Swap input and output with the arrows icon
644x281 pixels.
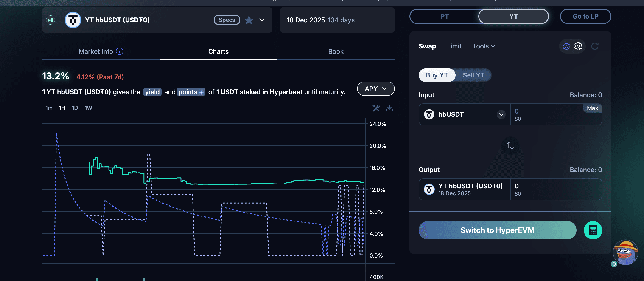[x=510, y=145]
